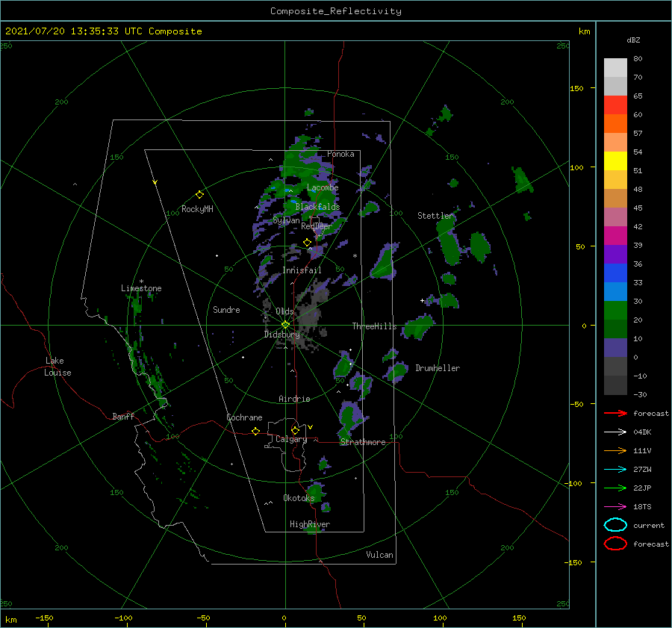Image resolution: width=672 pixels, height=628 pixels.
Task: Click the yellow diamond marker near Cochrane
Action: (x=255, y=432)
